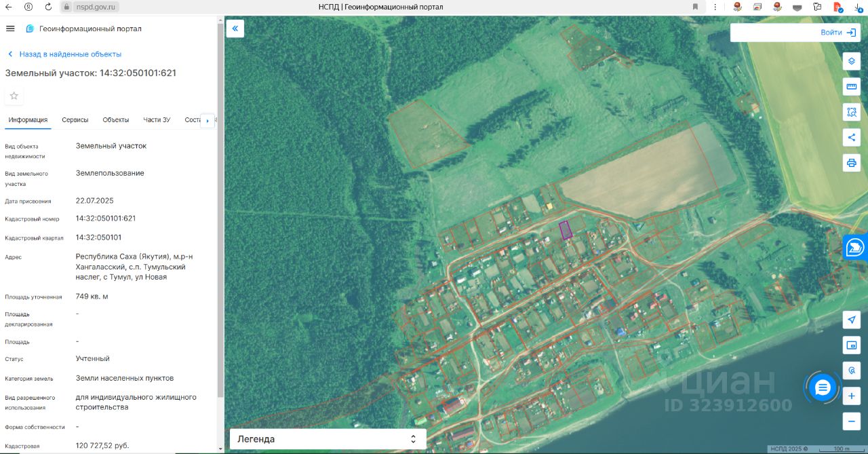868x454 pixels.
Task: Toggle the overview mini-map
Action: (852, 345)
